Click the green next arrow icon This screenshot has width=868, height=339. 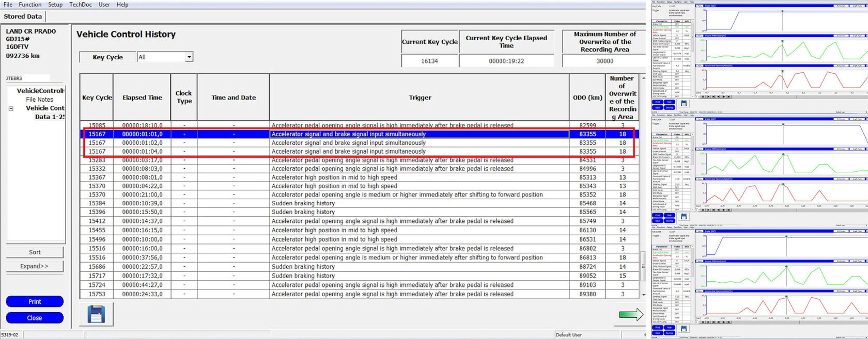coord(631,314)
